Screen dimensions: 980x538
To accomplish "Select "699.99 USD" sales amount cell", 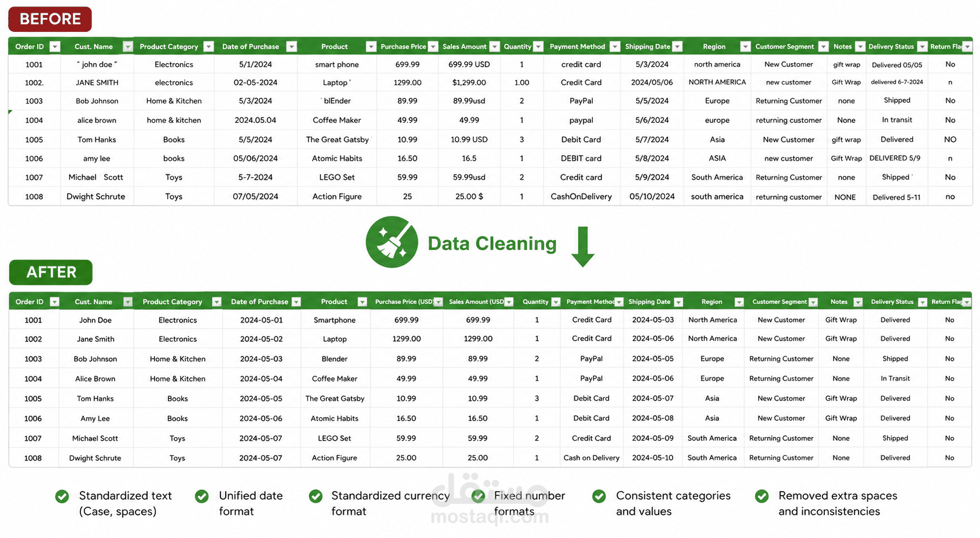I will (x=469, y=64).
